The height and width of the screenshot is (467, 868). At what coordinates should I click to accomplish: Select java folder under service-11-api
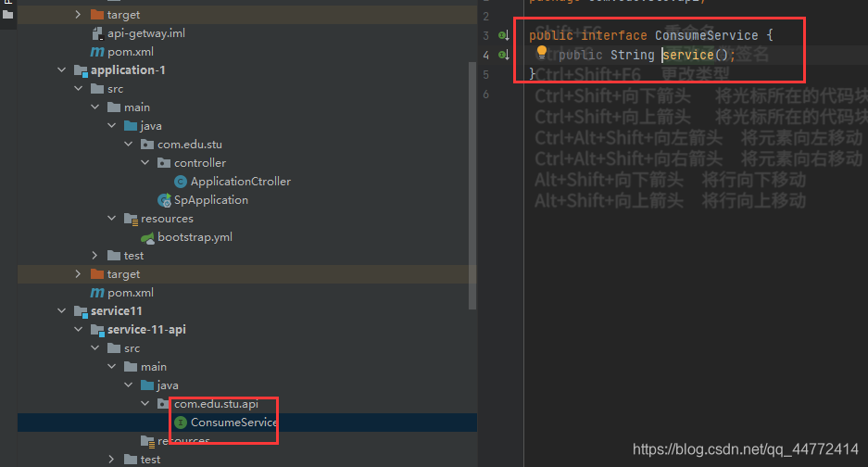point(167,385)
